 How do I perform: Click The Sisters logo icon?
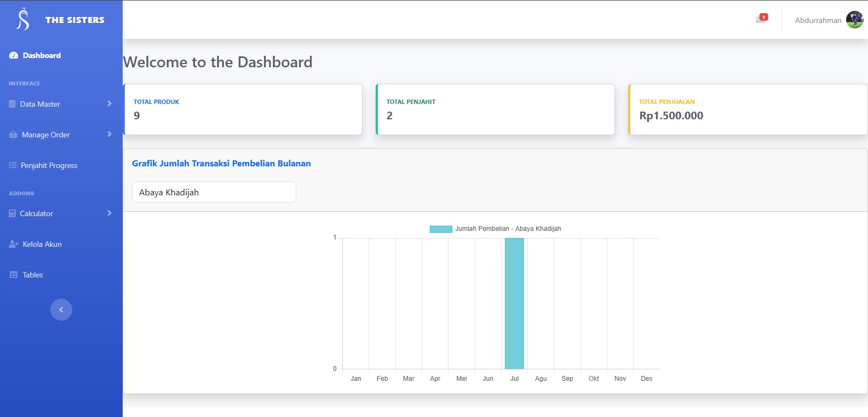22,20
